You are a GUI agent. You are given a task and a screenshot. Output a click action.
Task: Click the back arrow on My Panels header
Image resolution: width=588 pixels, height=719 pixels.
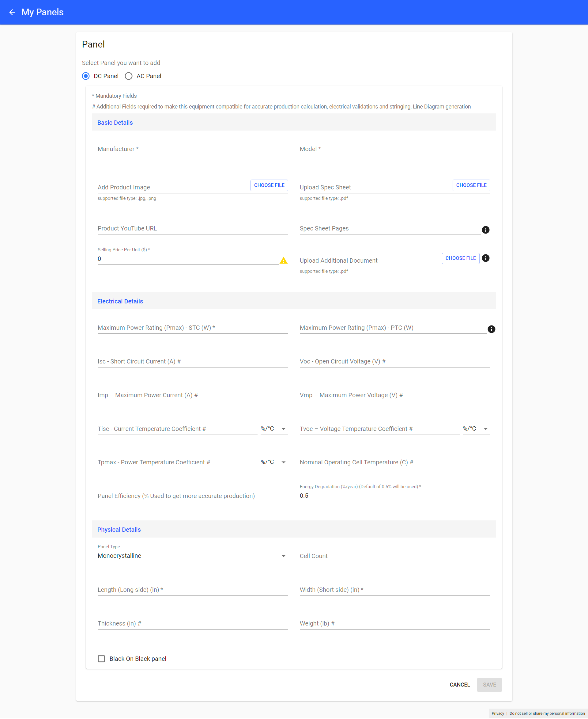[12, 12]
